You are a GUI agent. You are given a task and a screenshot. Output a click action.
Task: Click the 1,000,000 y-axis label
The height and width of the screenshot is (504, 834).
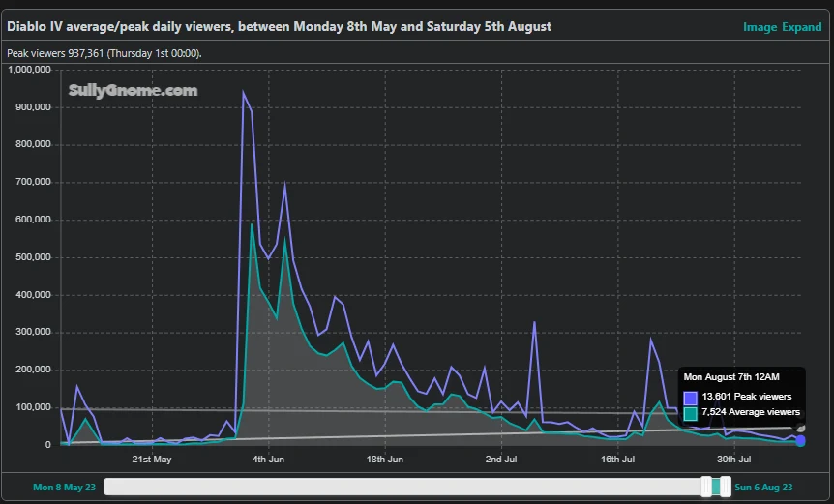pyautogui.click(x=29, y=70)
